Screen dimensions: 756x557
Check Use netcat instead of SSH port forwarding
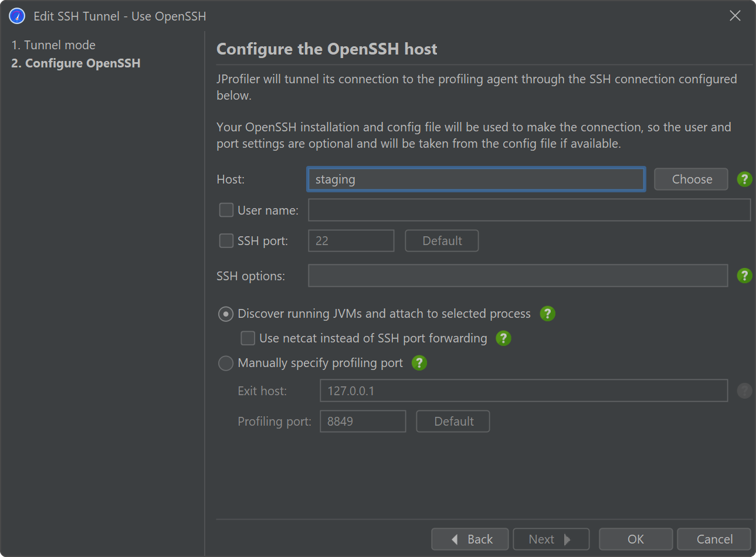click(x=248, y=338)
